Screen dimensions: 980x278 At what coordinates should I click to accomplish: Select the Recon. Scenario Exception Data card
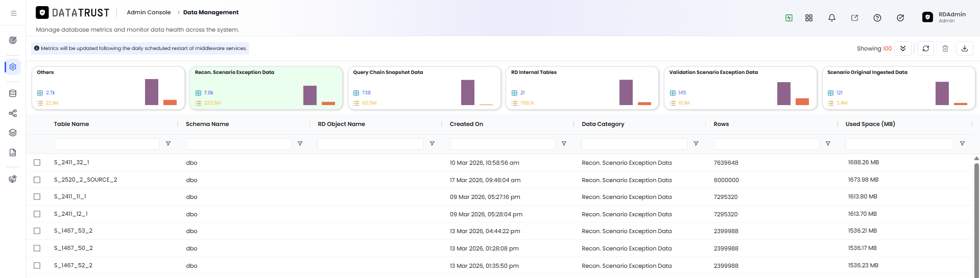coord(266,88)
